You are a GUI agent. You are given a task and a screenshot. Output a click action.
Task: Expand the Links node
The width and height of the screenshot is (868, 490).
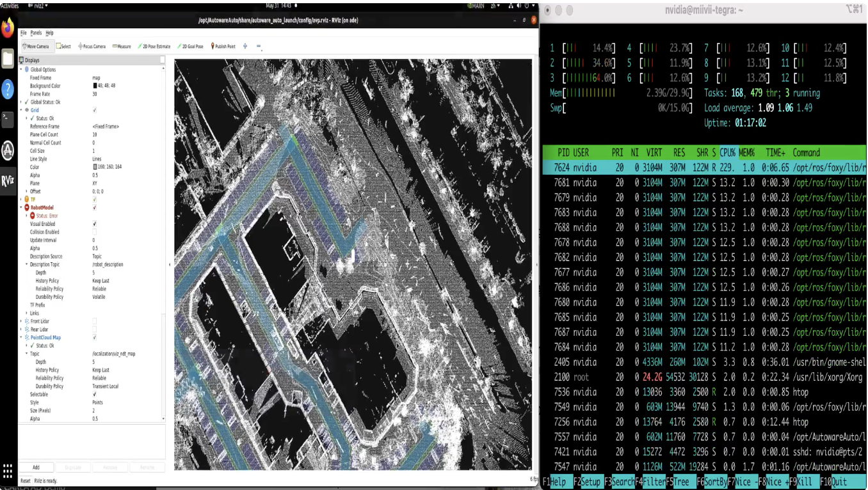click(x=26, y=313)
